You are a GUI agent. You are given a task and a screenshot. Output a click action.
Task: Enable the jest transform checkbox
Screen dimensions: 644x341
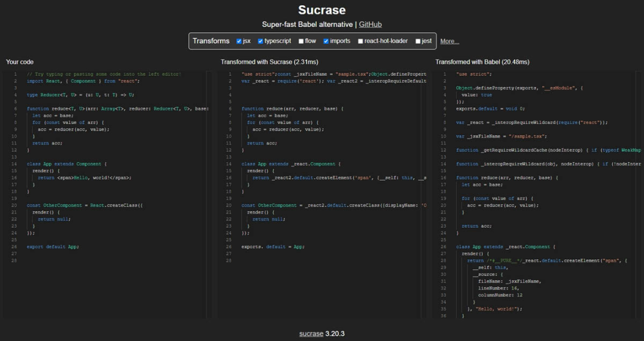click(x=418, y=41)
